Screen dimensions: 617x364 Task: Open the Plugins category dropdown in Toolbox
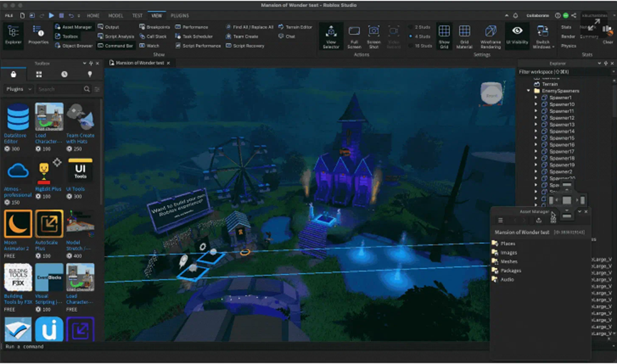[18, 89]
